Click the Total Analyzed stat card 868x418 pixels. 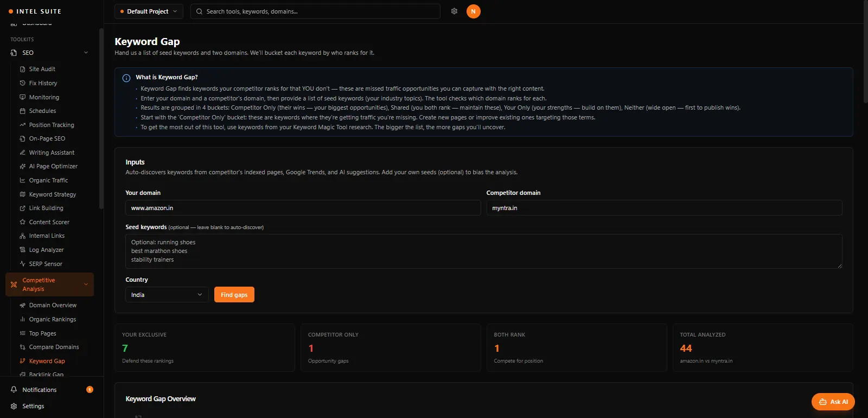[x=763, y=348]
